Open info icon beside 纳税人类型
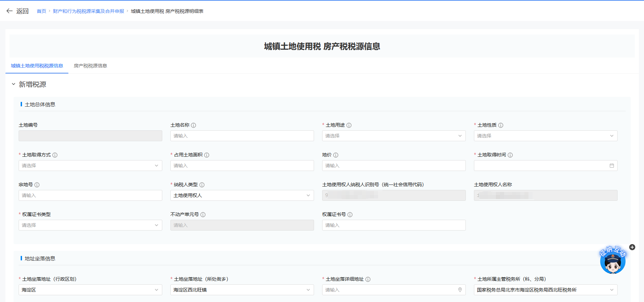 (202, 185)
